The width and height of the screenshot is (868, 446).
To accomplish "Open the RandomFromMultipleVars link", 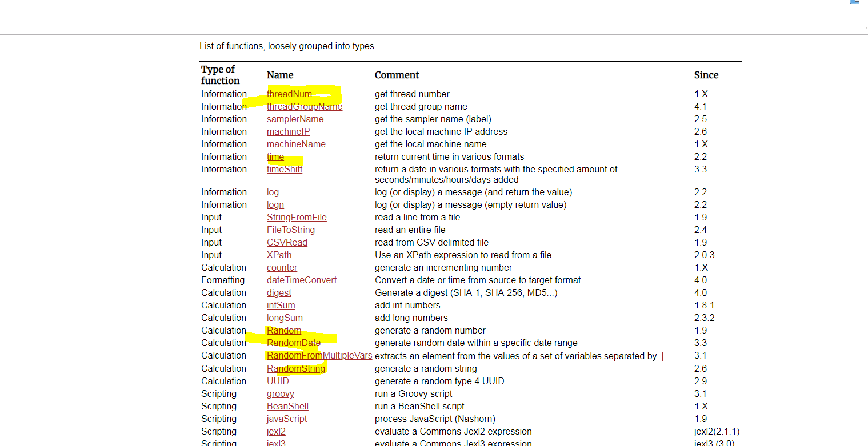I will (319, 356).
